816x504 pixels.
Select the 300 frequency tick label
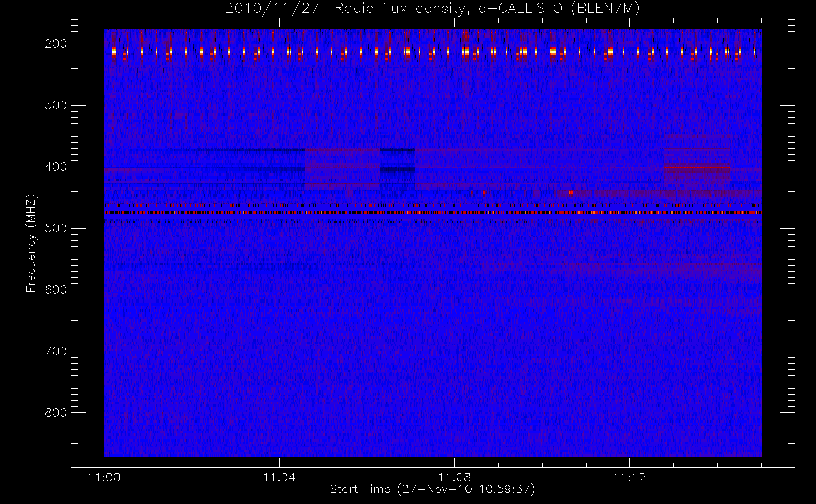click(56, 105)
